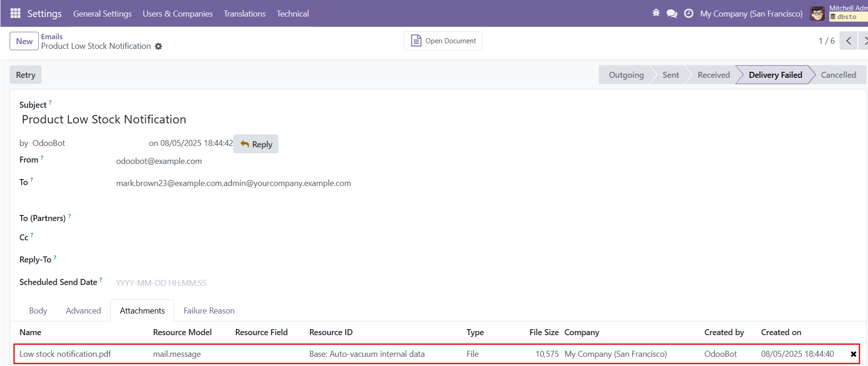Click the Reply button
The width and height of the screenshot is (868, 366).
(x=256, y=144)
